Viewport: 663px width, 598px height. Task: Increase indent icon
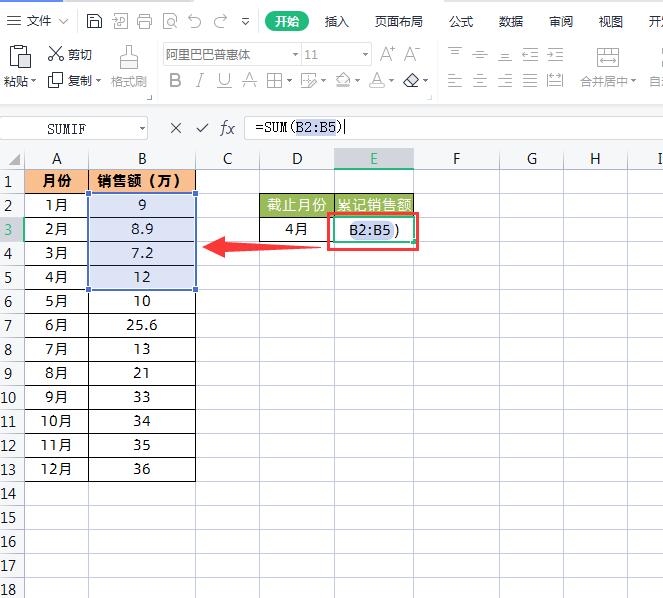[x=555, y=55]
